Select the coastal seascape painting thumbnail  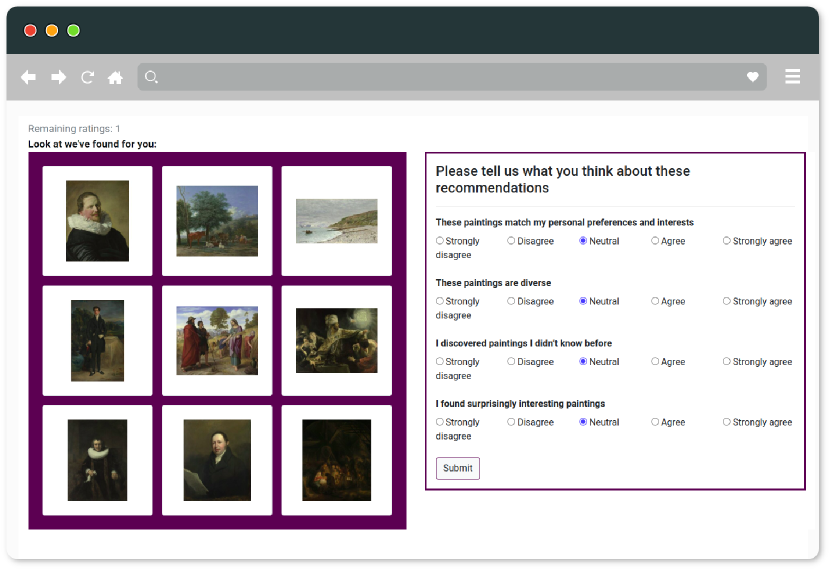coord(336,221)
